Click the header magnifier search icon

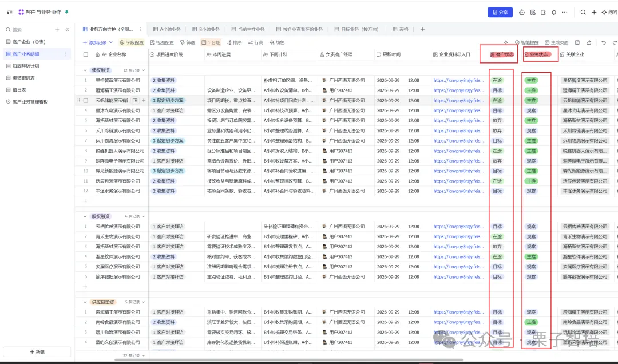click(x=583, y=12)
